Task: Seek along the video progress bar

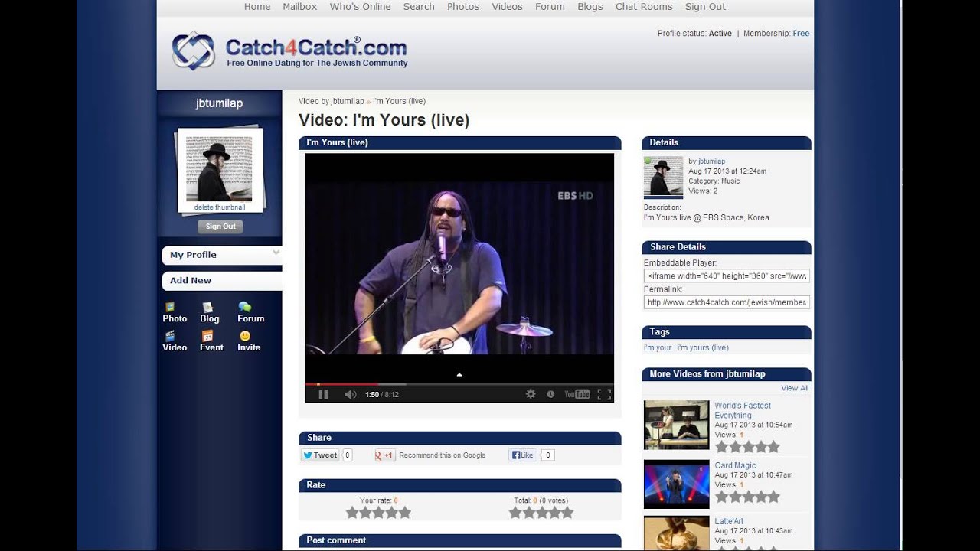Action: [x=459, y=384]
